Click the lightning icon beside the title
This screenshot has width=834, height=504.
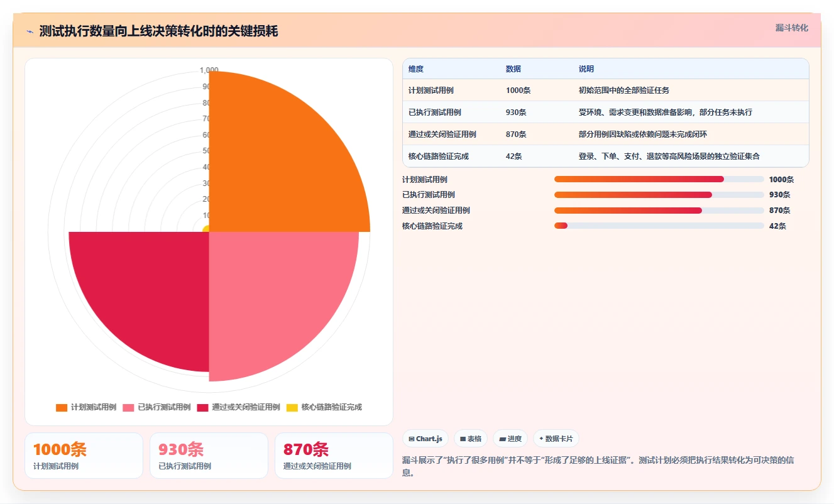(30, 31)
